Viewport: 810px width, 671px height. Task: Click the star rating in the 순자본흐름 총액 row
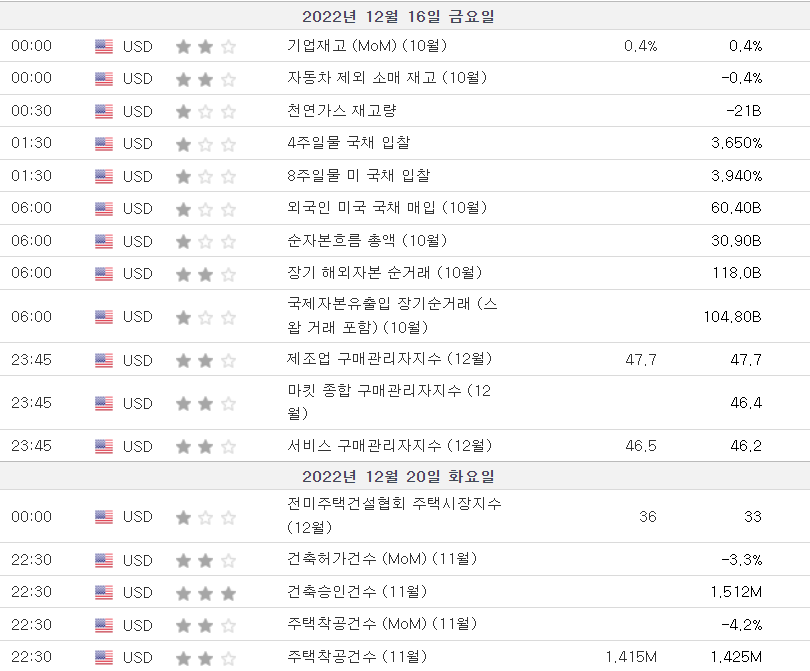click(x=206, y=241)
